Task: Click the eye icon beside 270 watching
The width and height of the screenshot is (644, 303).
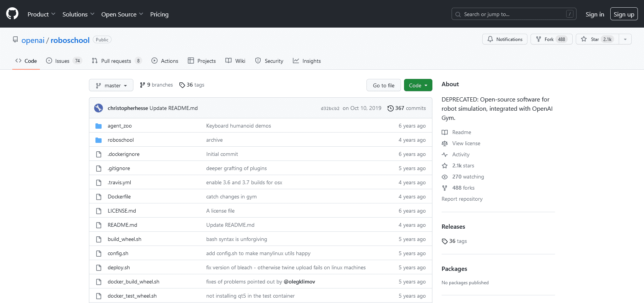Action: 445,177
